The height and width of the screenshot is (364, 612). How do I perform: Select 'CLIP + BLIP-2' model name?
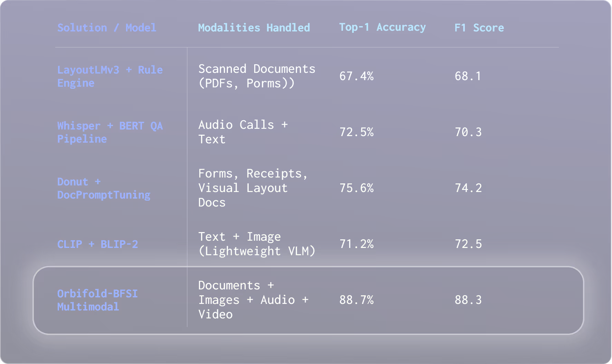pyautogui.click(x=98, y=244)
